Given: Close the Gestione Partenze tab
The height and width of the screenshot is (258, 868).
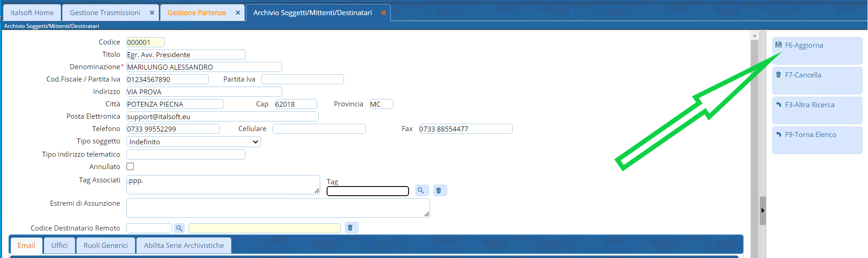Looking at the screenshot, I should pos(238,13).
